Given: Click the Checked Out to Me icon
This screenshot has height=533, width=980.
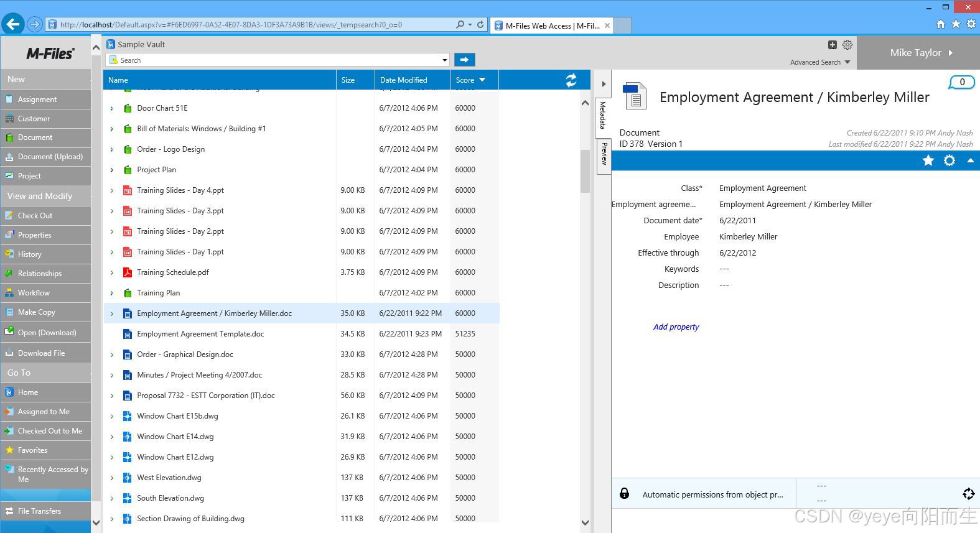Looking at the screenshot, I should tap(9, 430).
